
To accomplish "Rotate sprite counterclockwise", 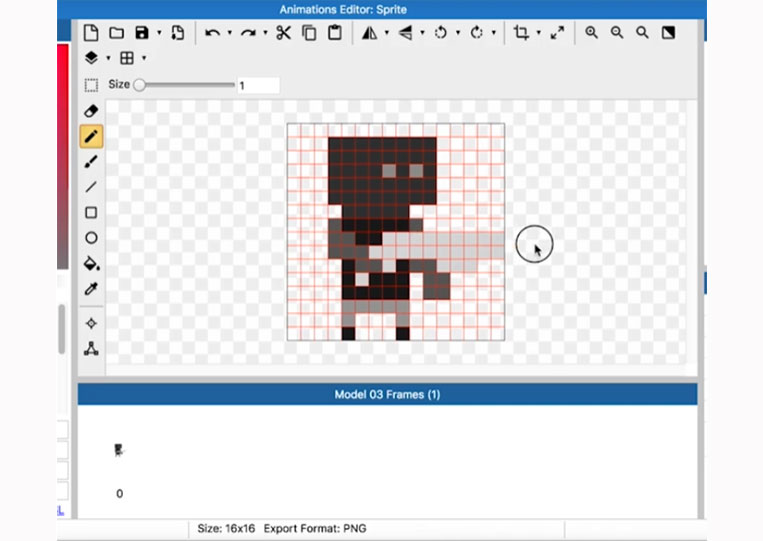I will click(x=441, y=33).
